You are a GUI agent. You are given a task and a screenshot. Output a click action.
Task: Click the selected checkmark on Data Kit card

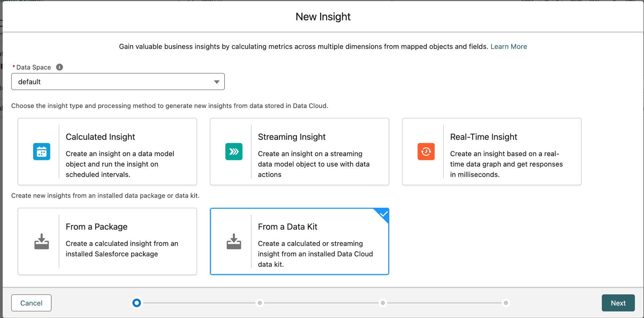tap(384, 214)
